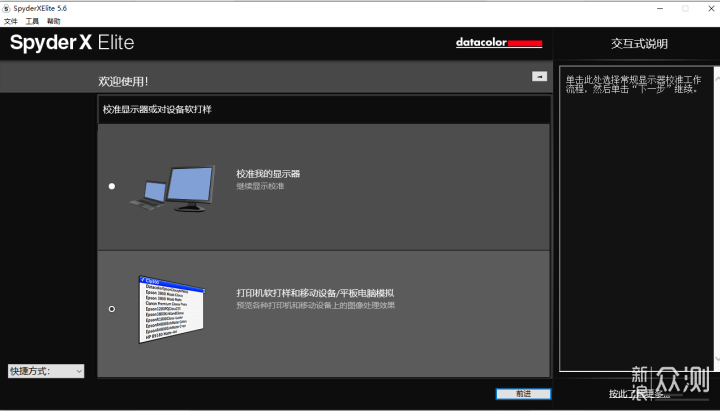720x411 pixels.
Task: Click the 前进 button
Action: 523,394
